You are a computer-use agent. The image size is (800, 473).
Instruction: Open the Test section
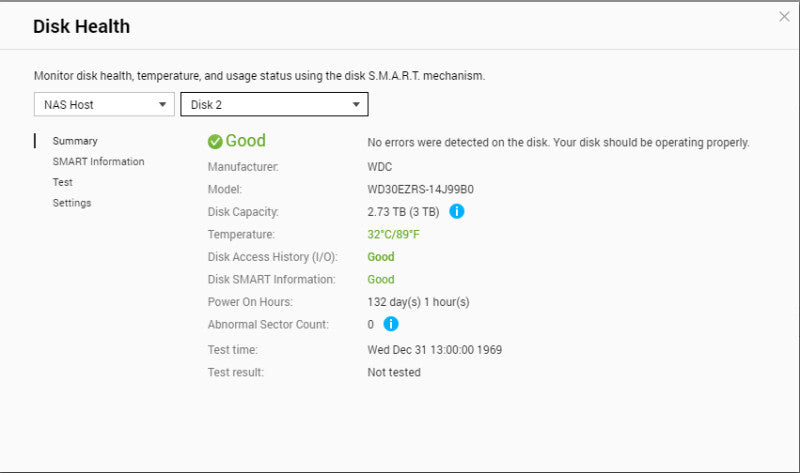63,182
